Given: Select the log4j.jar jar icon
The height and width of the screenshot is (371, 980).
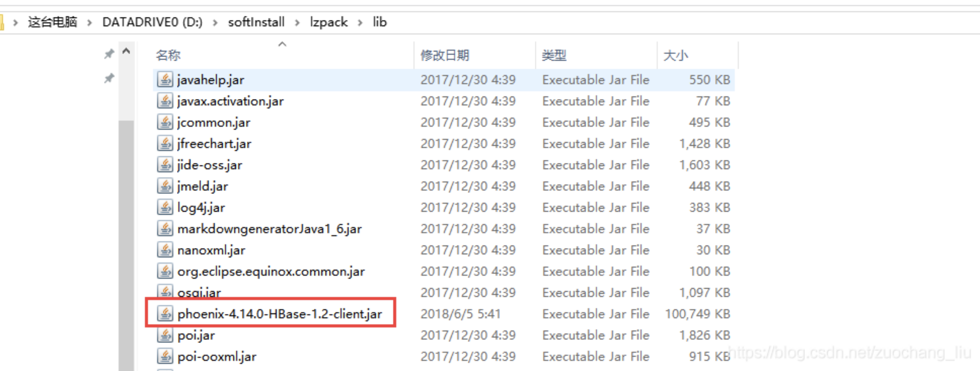Looking at the screenshot, I should (x=165, y=207).
